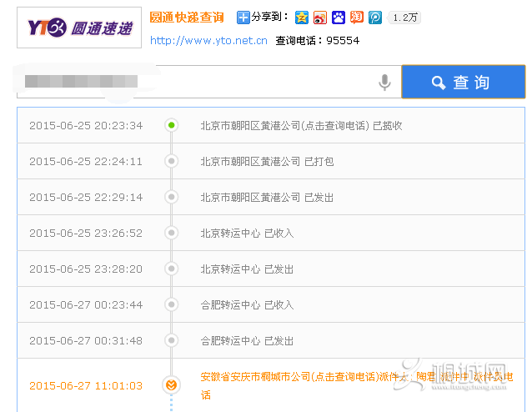Share to Tencent Weibo icon
532x412 pixels.
[375, 17]
